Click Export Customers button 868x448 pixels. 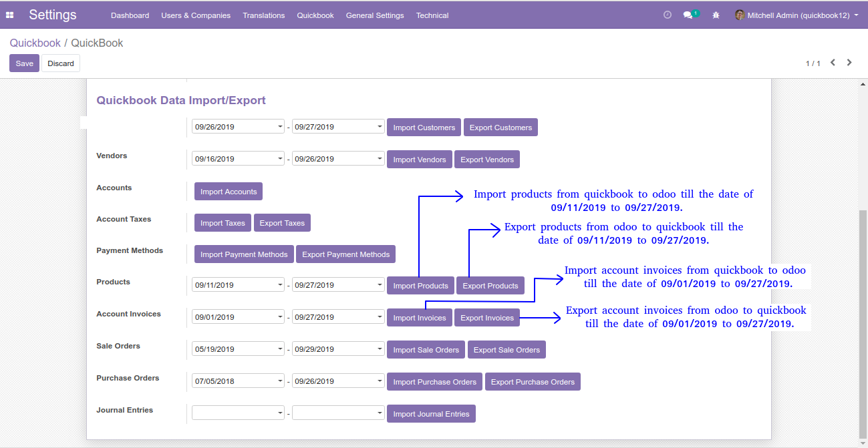tap(500, 128)
